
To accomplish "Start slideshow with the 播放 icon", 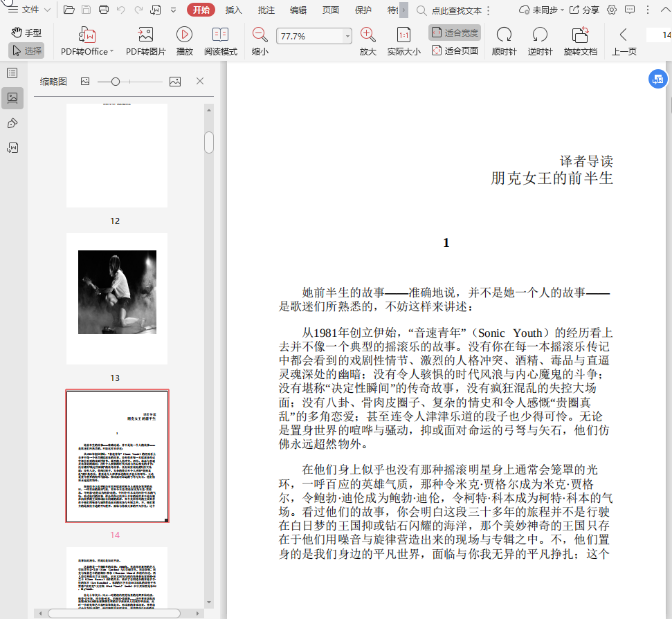I will click(184, 35).
